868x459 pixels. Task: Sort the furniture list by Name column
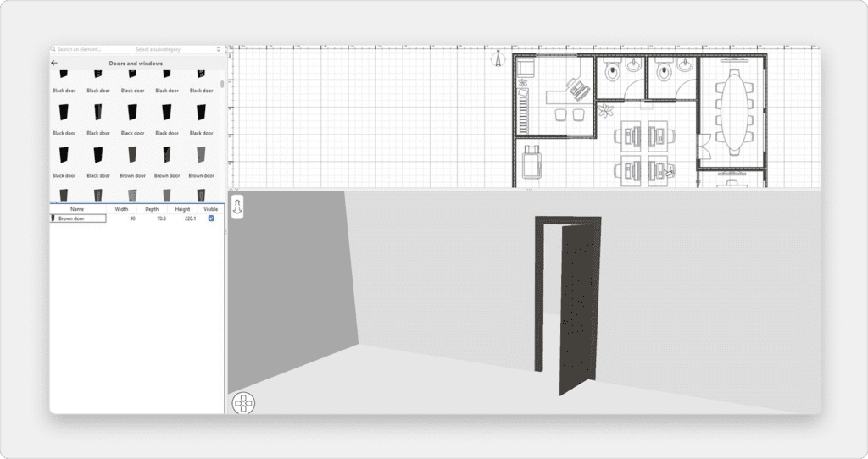click(77, 208)
